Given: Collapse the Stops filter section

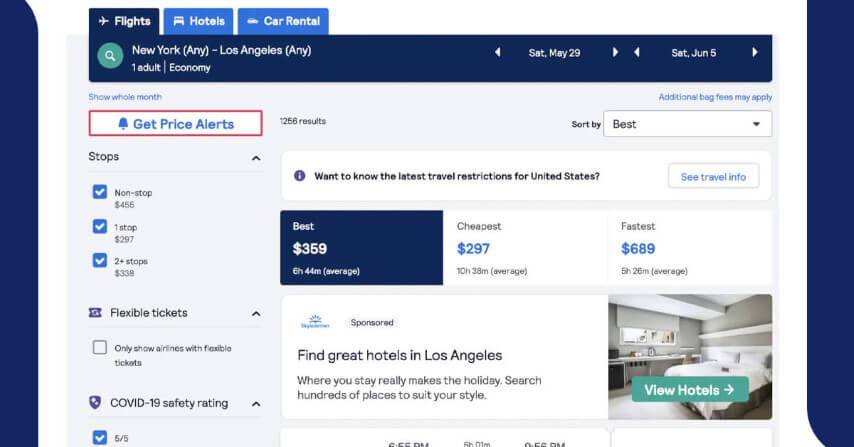Looking at the screenshot, I should [256, 158].
